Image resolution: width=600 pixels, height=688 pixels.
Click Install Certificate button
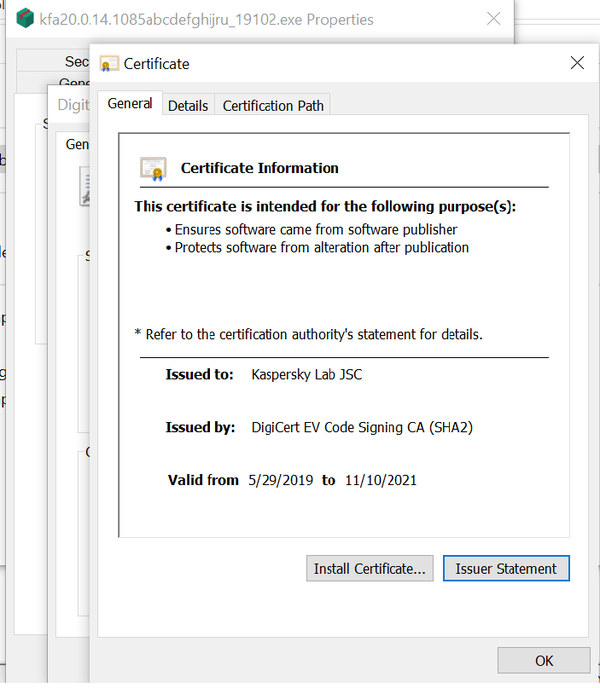[x=370, y=568]
